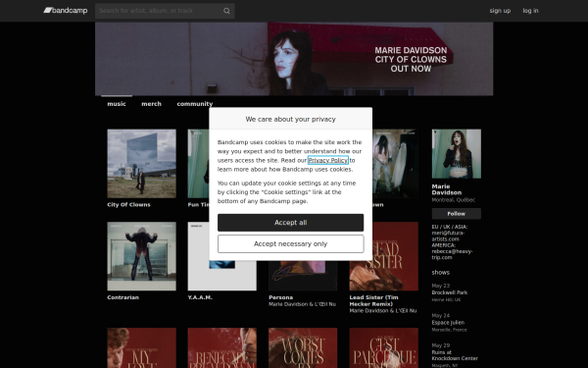Click the shows heading
The height and width of the screenshot is (368, 588).
(x=441, y=272)
